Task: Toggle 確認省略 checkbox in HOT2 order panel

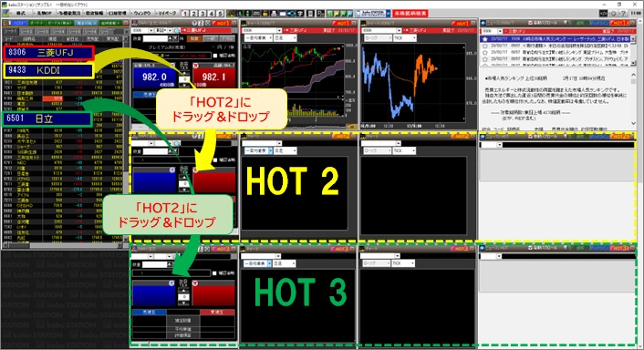Action: [214, 160]
